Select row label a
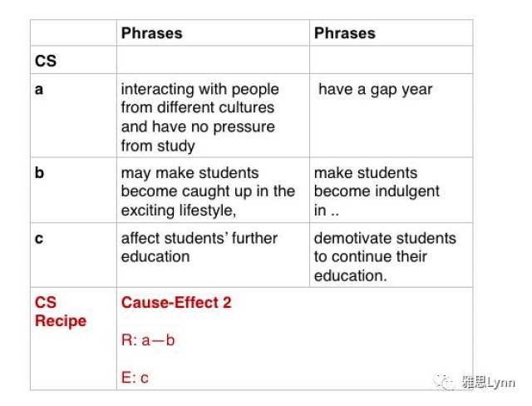532x406 pixels. [39, 89]
